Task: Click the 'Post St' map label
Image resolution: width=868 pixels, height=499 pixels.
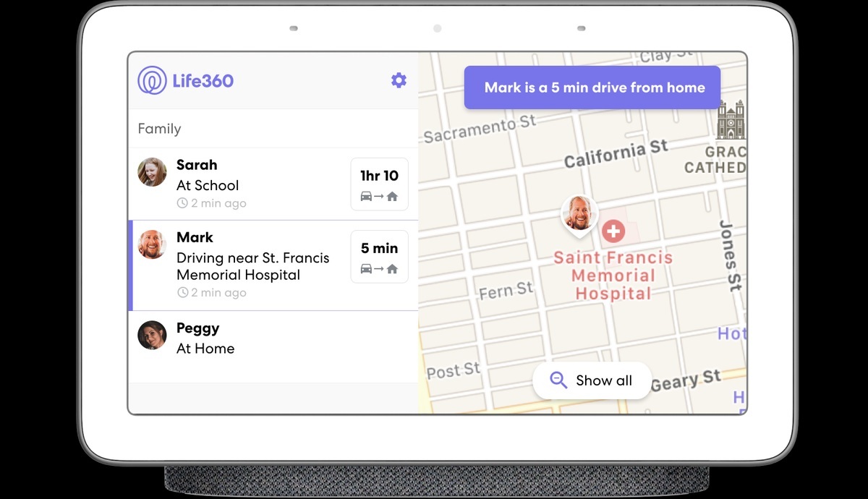Action: (x=454, y=372)
